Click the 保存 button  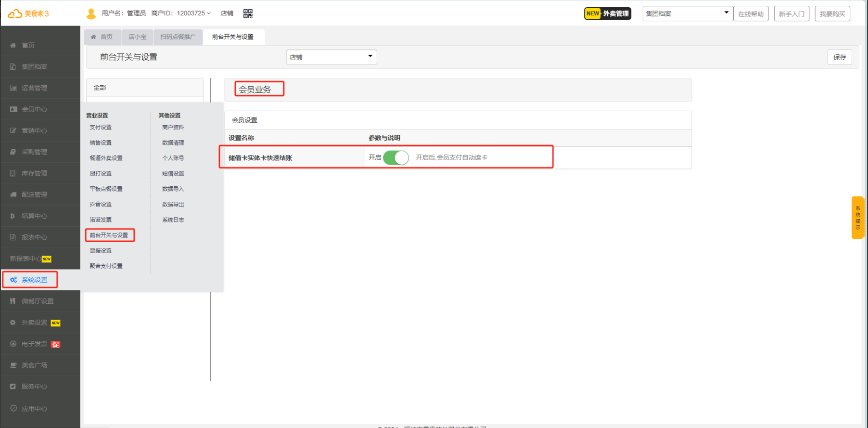840,57
